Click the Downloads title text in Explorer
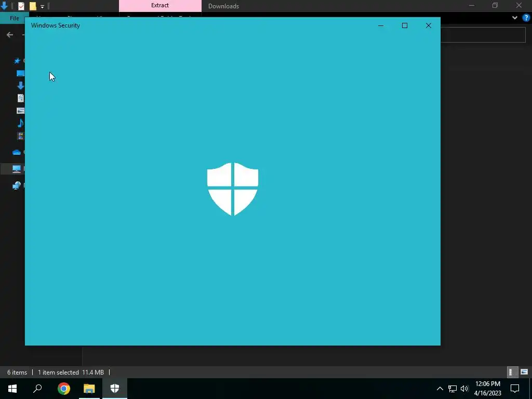This screenshot has width=532, height=399. click(223, 6)
